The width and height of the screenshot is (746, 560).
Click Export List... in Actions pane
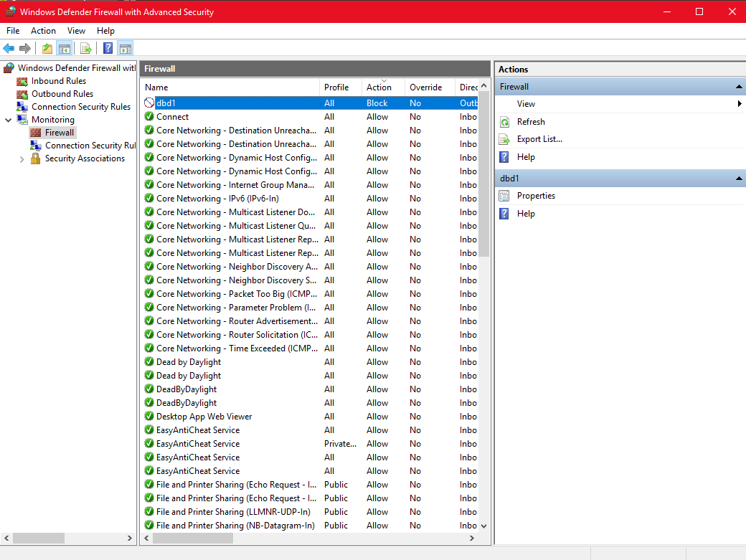[539, 139]
